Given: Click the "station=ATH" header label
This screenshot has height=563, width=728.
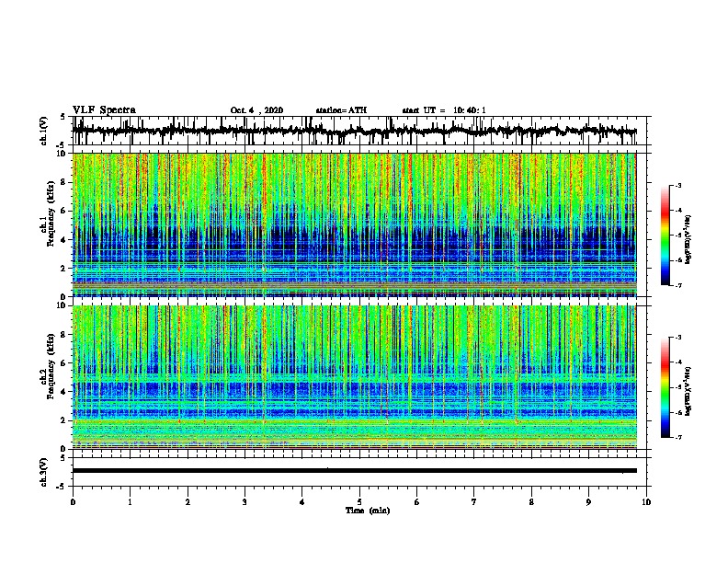Looking at the screenshot, I should [x=341, y=110].
